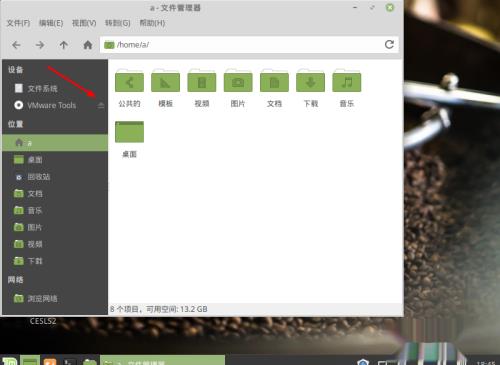Go to the home folder via house icon
500x365 pixels.
(x=88, y=45)
